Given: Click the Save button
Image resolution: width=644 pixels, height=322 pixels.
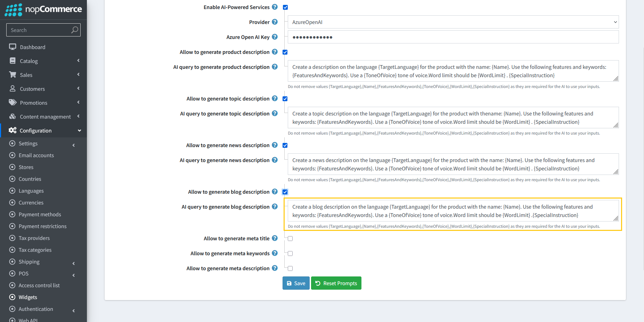Looking at the screenshot, I should point(296,283).
